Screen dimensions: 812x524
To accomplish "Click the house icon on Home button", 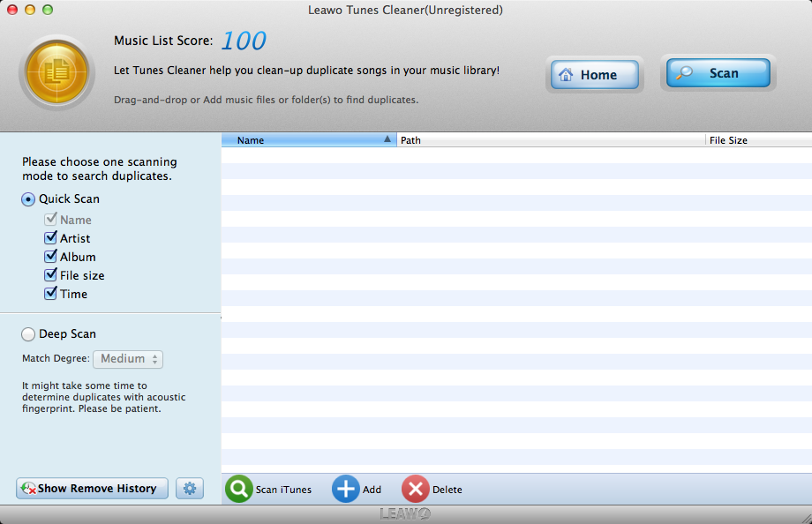I will click(567, 75).
